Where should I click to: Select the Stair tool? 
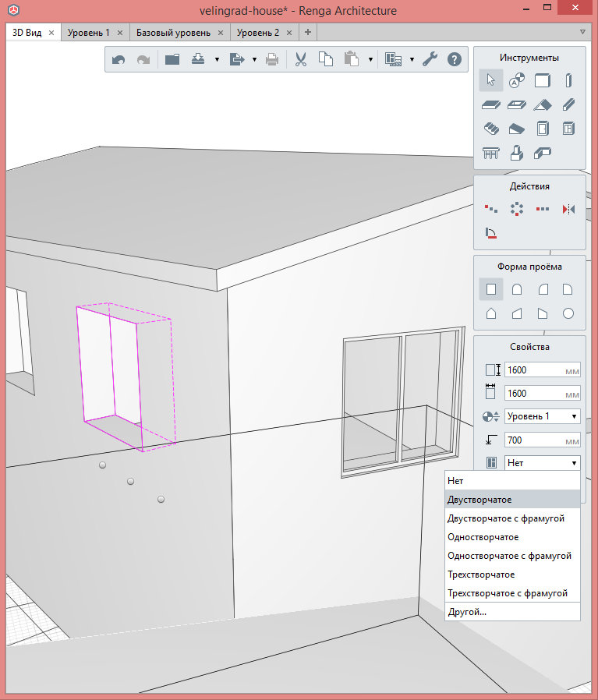tap(491, 129)
